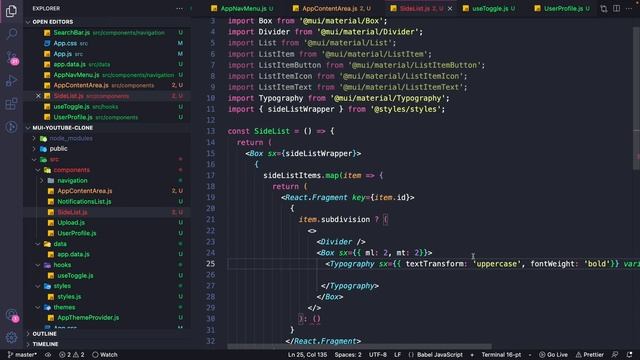Open AppThemeProvider.js in file tree
Viewport: 640px width, 360px height.
click(88, 318)
